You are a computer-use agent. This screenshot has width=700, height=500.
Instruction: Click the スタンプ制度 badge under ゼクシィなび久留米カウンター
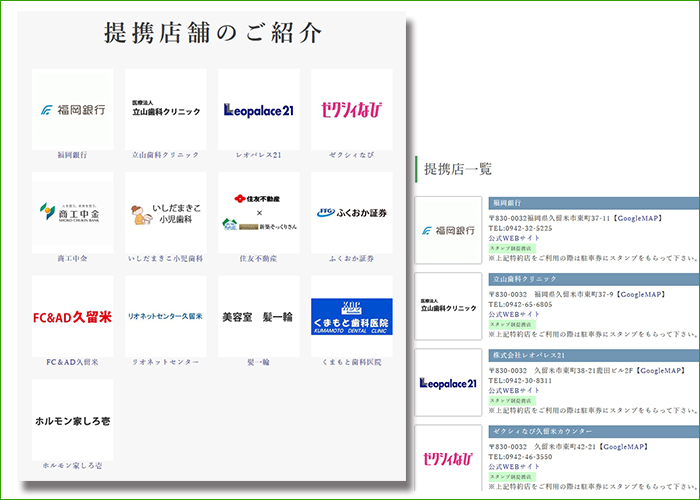click(x=512, y=477)
